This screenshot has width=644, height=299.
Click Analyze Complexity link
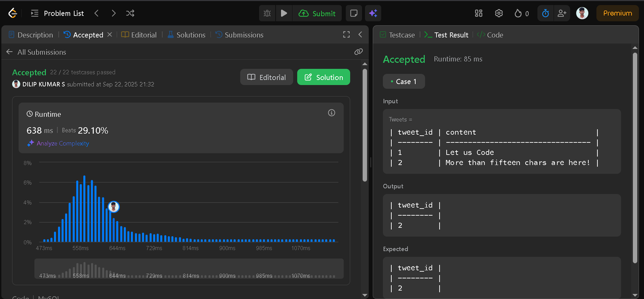pyautogui.click(x=58, y=143)
